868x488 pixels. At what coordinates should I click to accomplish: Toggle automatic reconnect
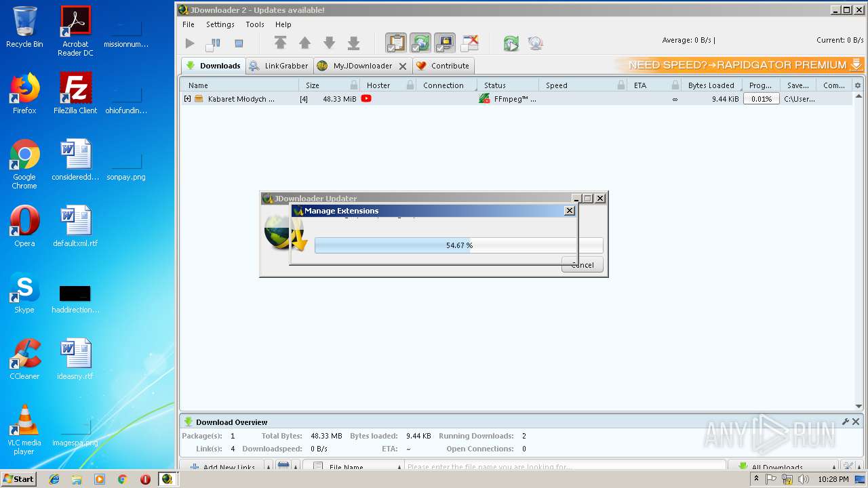point(420,43)
